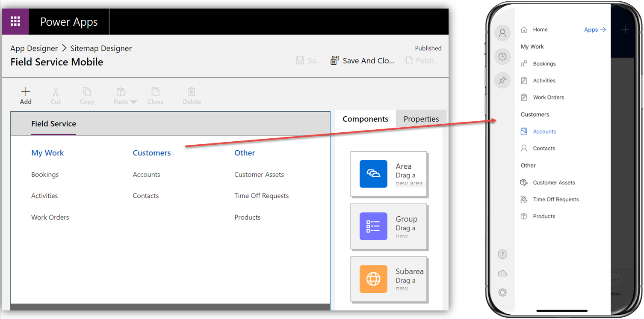Click the Delete trash icon

(x=192, y=92)
